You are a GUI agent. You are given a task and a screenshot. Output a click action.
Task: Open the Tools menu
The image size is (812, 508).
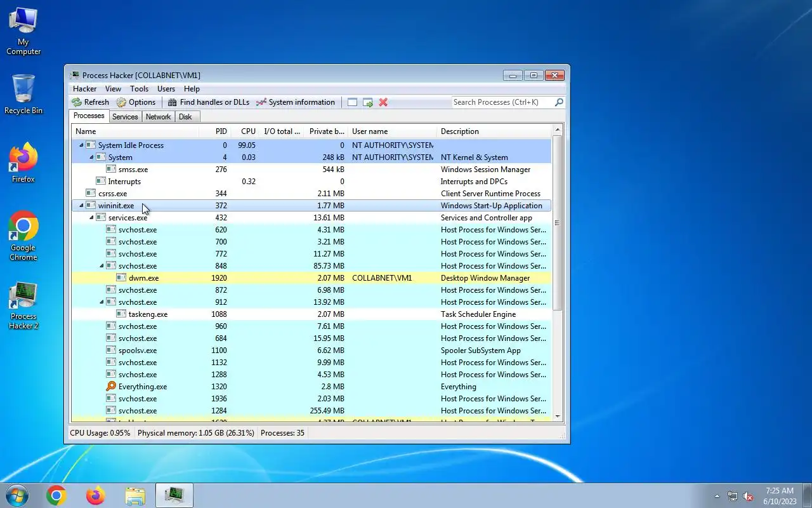[139, 89]
